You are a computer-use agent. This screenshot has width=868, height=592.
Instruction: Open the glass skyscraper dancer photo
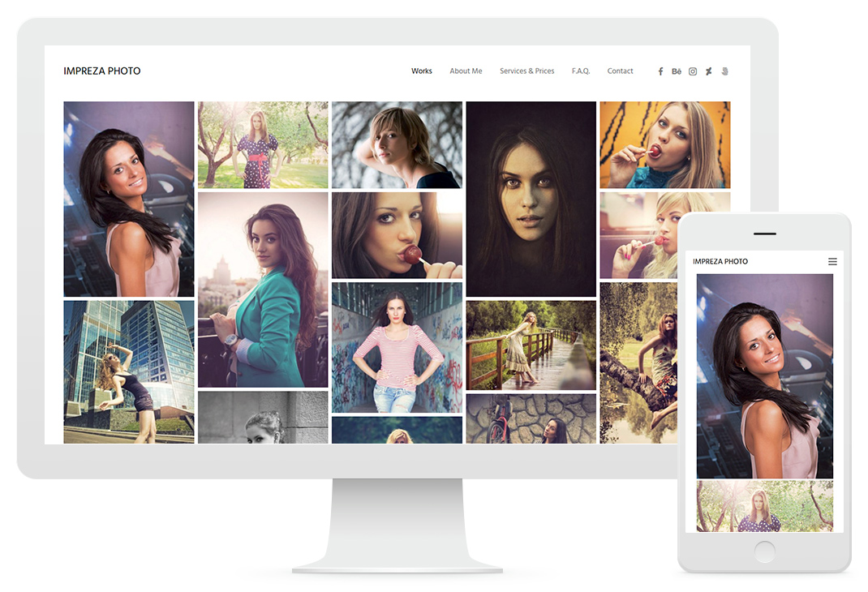[x=129, y=371]
